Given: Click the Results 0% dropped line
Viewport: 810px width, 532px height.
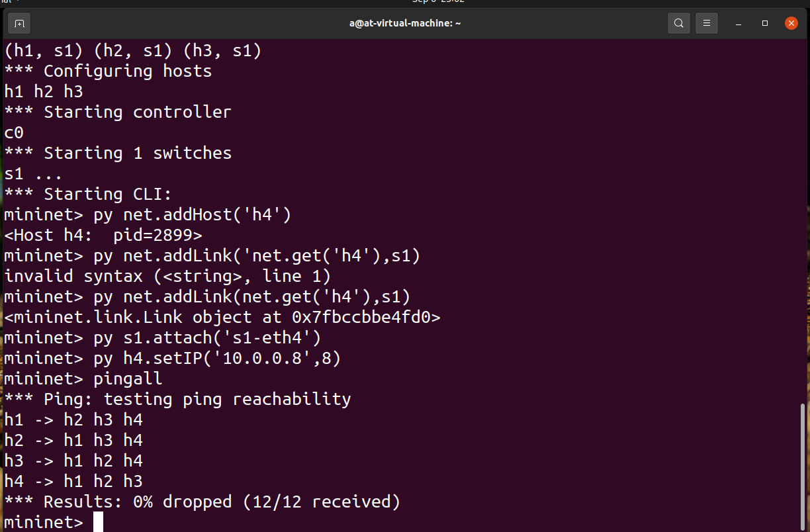Looking at the screenshot, I should [x=202, y=502].
